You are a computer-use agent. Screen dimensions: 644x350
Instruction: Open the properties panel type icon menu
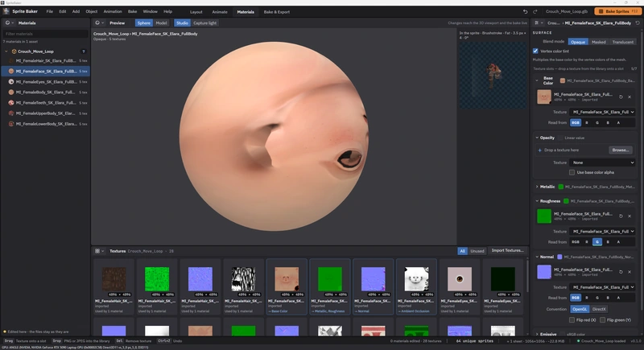point(539,23)
